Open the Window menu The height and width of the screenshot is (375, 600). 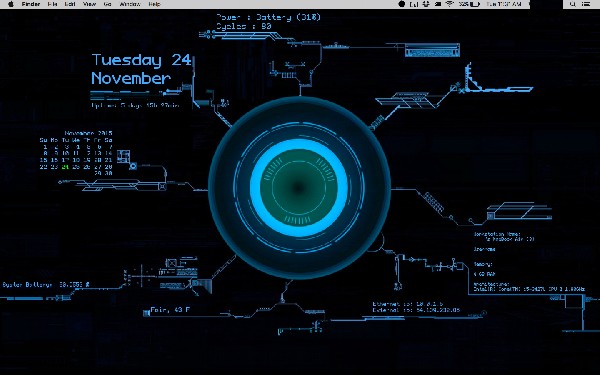pyautogui.click(x=130, y=4)
